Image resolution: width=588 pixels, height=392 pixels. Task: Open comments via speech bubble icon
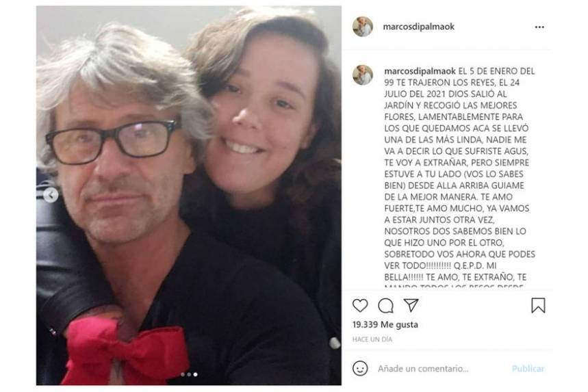(385, 306)
